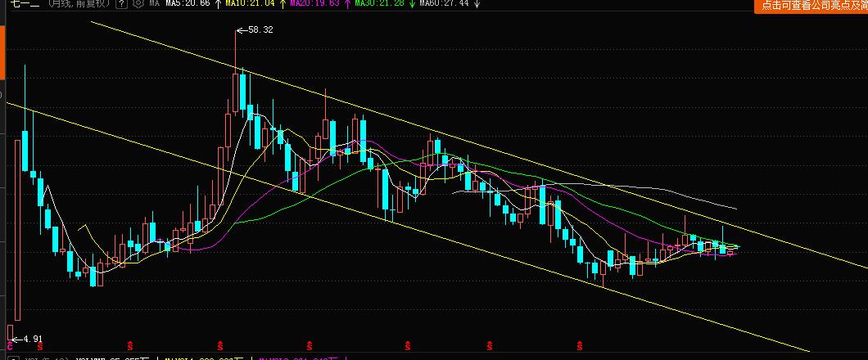Screen dimensions: 868x360
Task: Click the MA60:27.44 indicator value
Action: point(443,3)
